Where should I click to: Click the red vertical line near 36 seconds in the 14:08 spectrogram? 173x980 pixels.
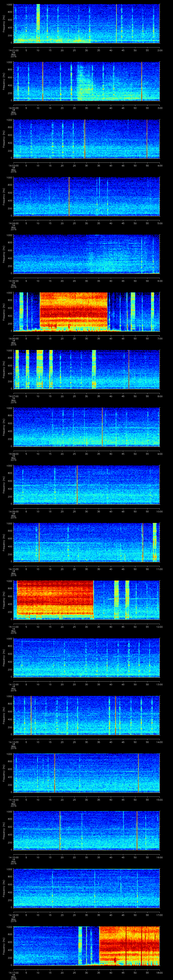(102, 427)
